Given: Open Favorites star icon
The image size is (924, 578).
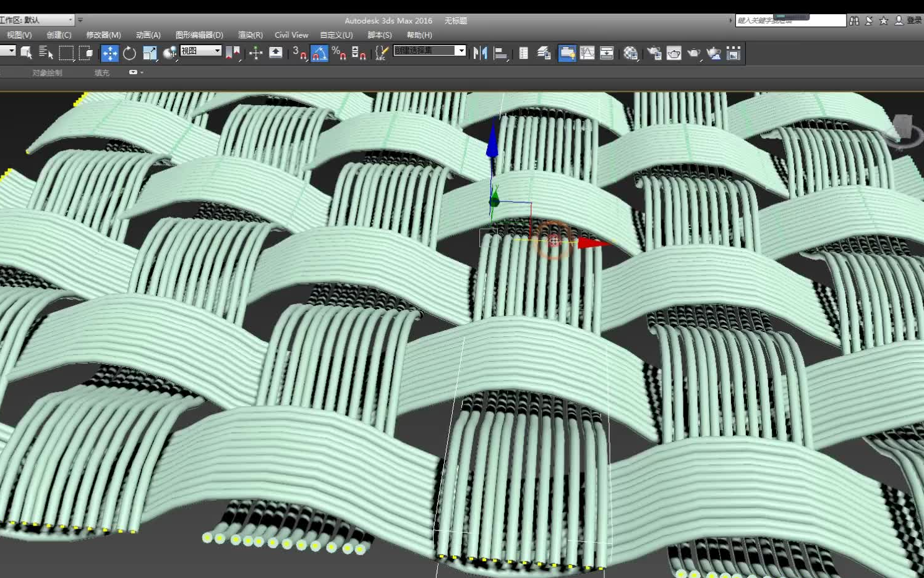Looking at the screenshot, I should (x=884, y=20).
